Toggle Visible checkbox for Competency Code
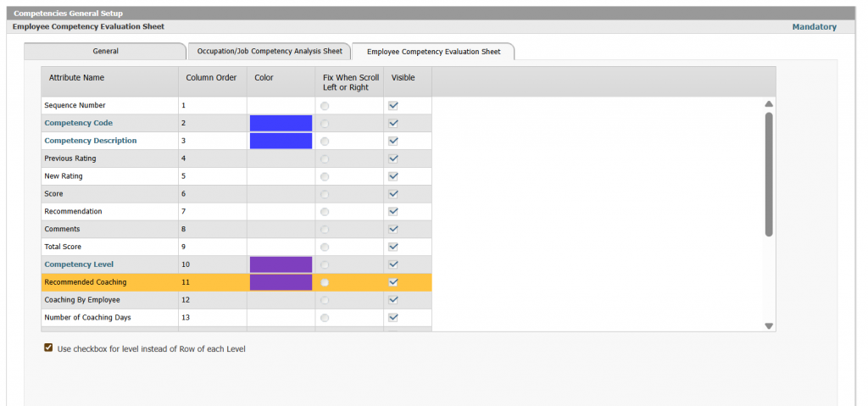 click(x=393, y=123)
